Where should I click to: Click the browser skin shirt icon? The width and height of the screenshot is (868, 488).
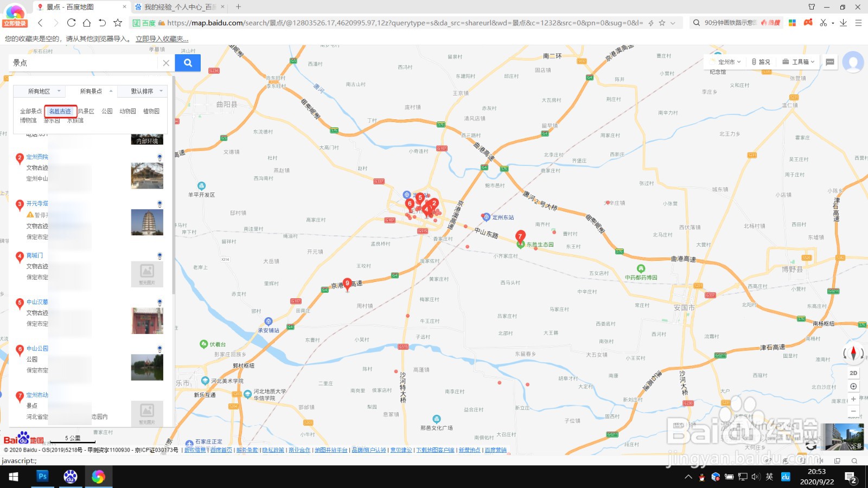point(812,7)
